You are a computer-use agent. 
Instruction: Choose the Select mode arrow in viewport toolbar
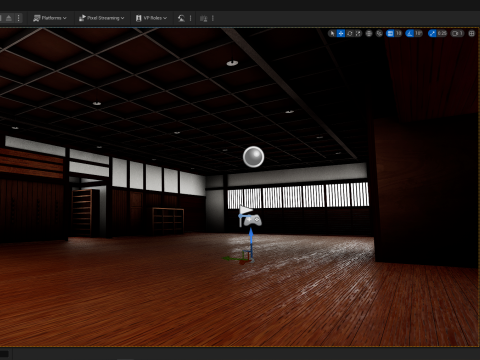[x=332, y=33]
